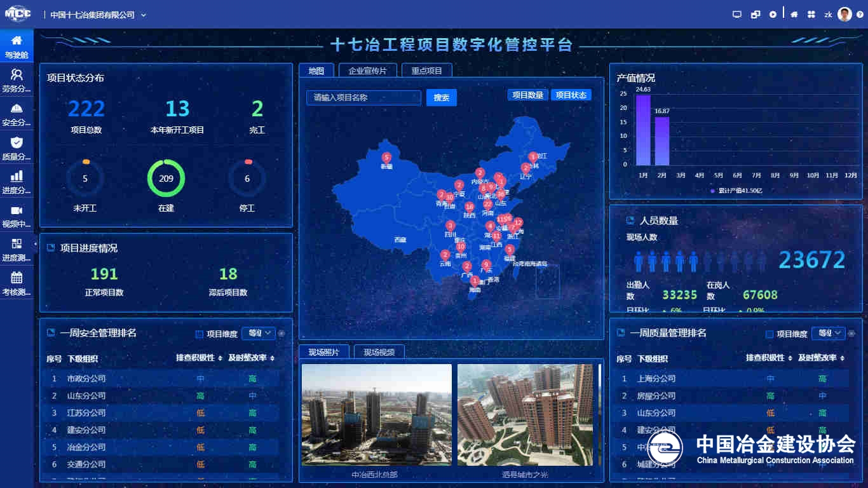
Task: Switch to the 现场视频 tab
Action: point(379,352)
